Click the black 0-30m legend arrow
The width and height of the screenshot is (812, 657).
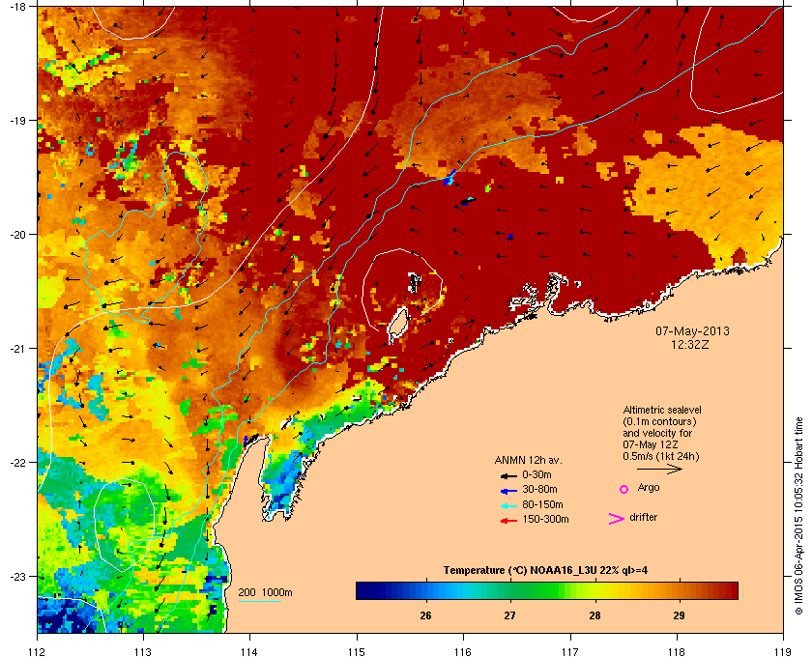(508, 475)
